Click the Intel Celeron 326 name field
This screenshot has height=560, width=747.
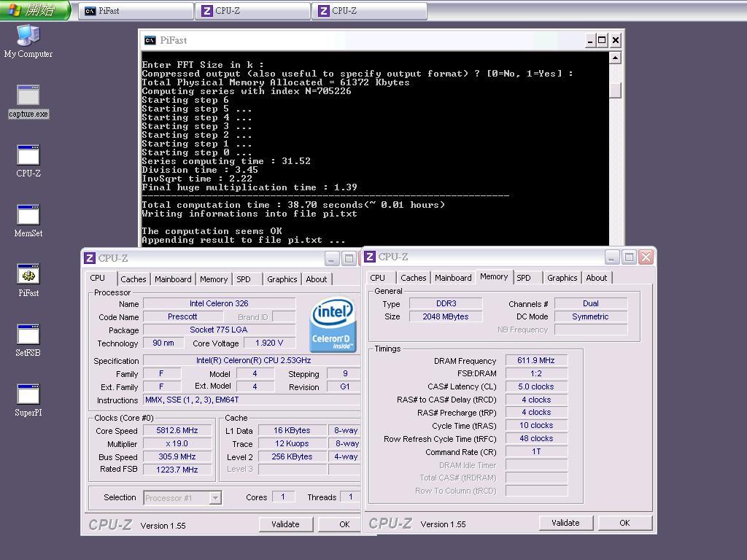coord(219,303)
